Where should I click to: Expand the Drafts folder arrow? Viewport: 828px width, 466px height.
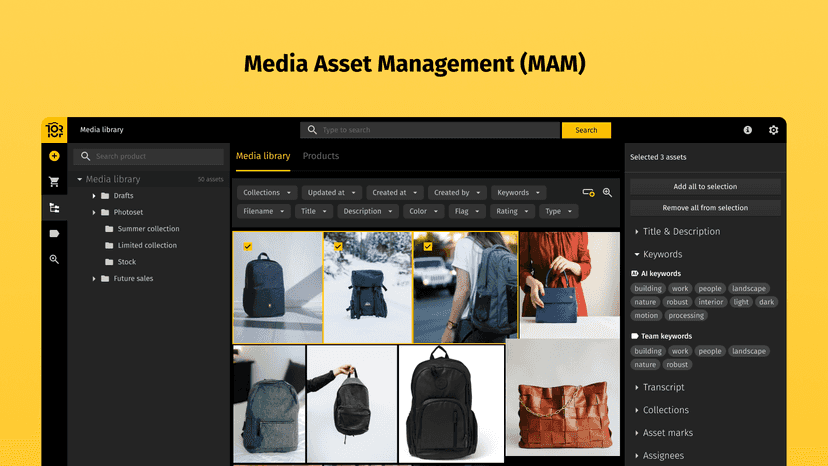click(x=94, y=196)
